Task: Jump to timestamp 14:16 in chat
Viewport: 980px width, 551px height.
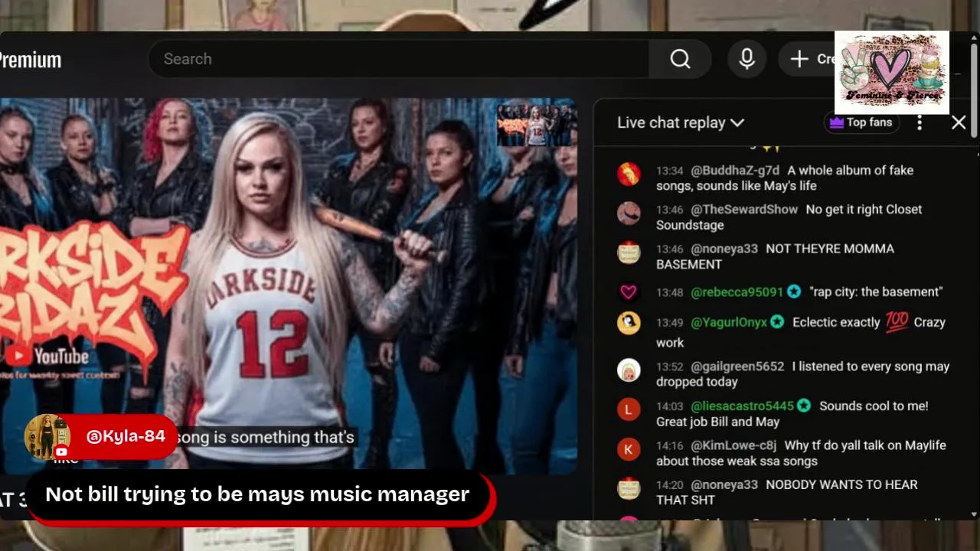Action: pos(669,445)
